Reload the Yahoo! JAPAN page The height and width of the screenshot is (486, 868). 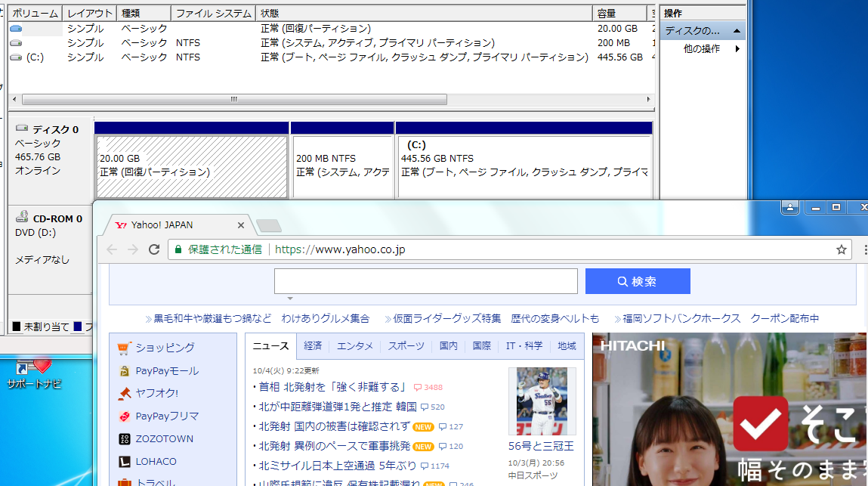click(154, 249)
